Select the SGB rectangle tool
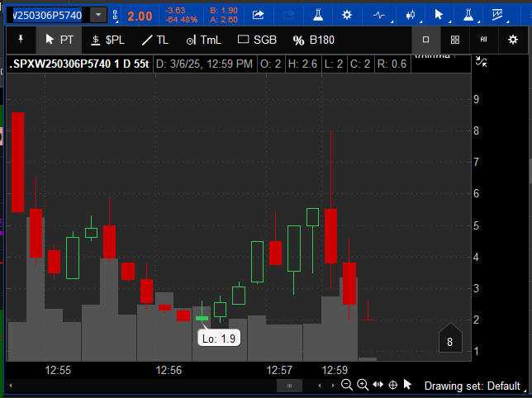Image resolution: width=532 pixels, height=398 pixels. point(257,40)
